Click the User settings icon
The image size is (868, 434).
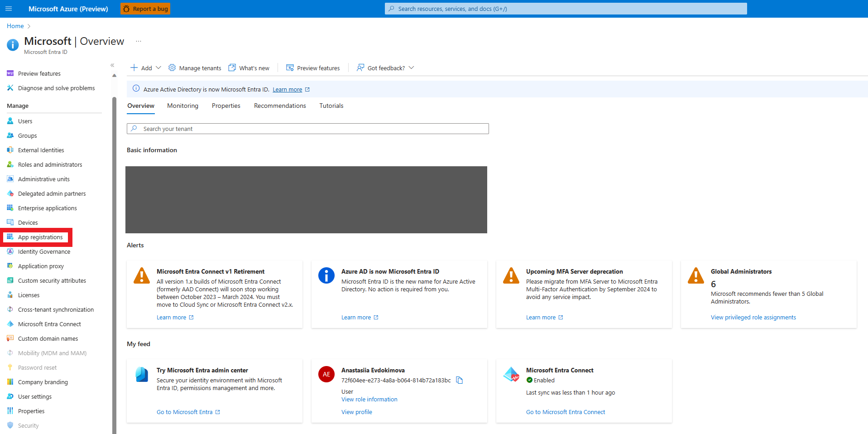pyautogui.click(x=10, y=396)
